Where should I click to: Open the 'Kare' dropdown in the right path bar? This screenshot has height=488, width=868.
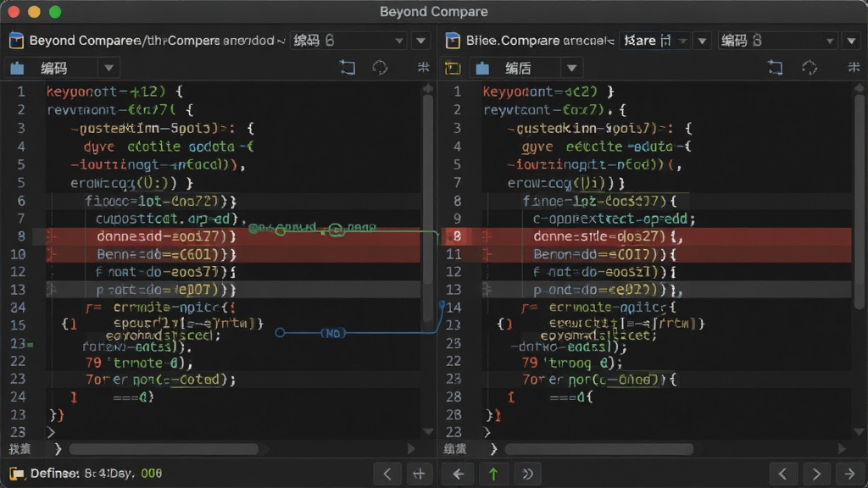pos(654,41)
